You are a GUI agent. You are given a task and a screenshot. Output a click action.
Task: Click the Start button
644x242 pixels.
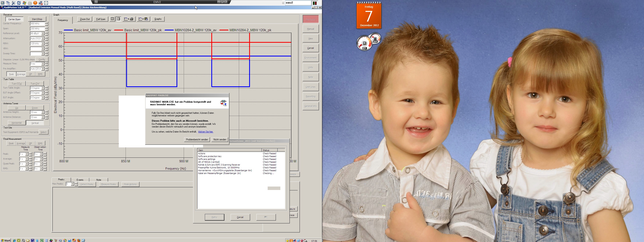tap(5, 241)
